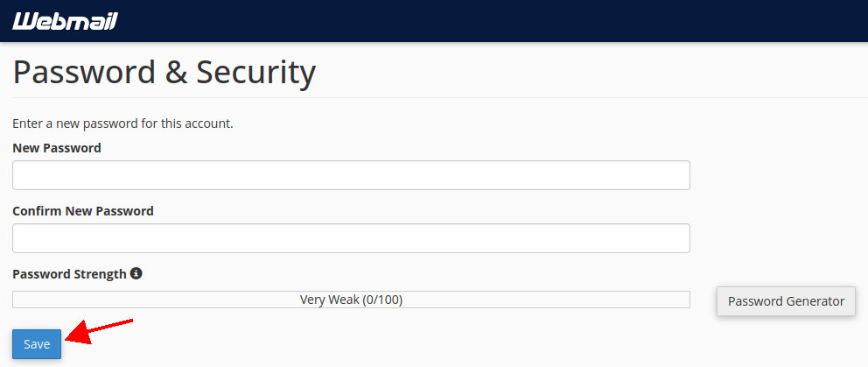
Task: Click the Password Strength info icon
Action: click(x=136, y=273)
